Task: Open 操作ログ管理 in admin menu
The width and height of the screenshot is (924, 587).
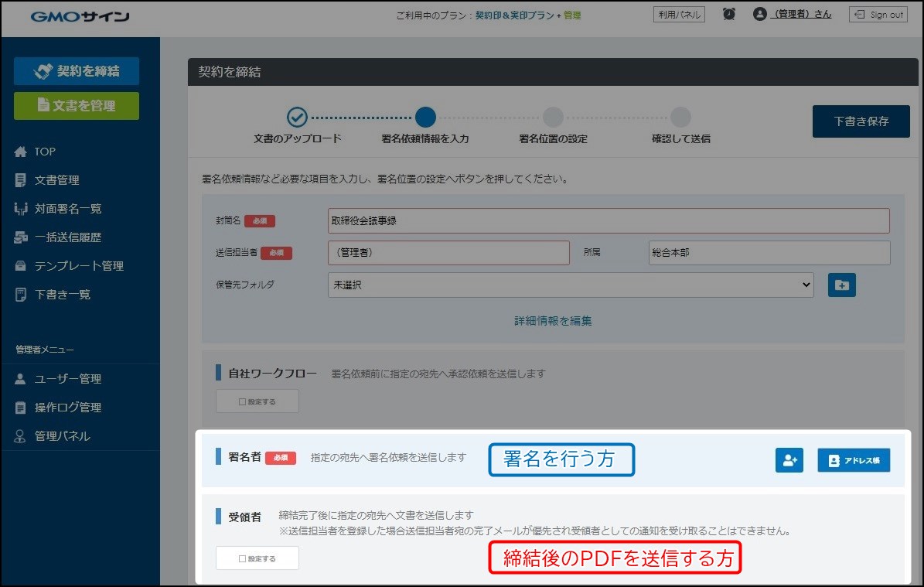Action: (x=68, y=408)
